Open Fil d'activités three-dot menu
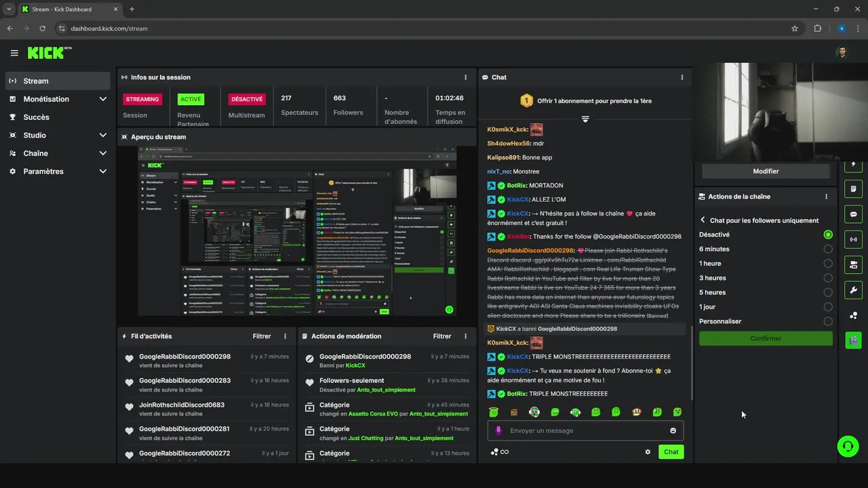Viewport: 868px width, 488px height. pos(285,336)
